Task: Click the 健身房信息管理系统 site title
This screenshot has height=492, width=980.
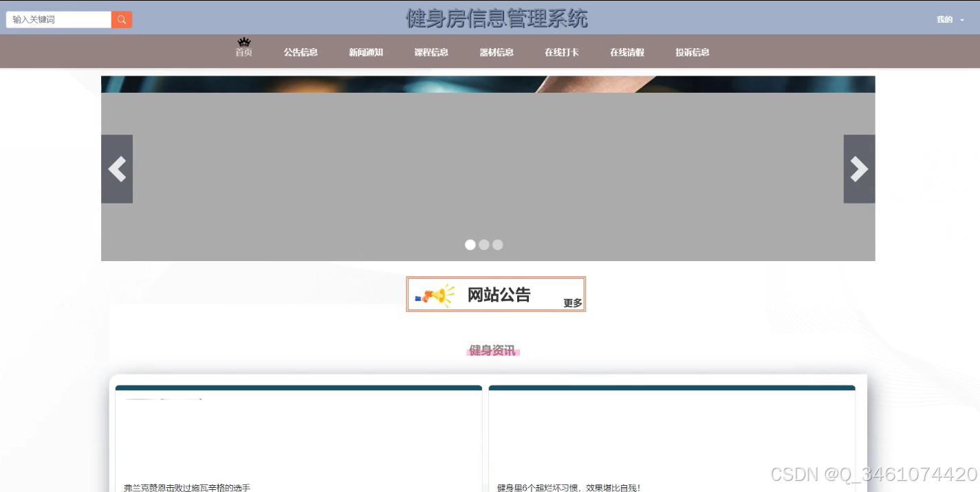Action: coord(497,19)
